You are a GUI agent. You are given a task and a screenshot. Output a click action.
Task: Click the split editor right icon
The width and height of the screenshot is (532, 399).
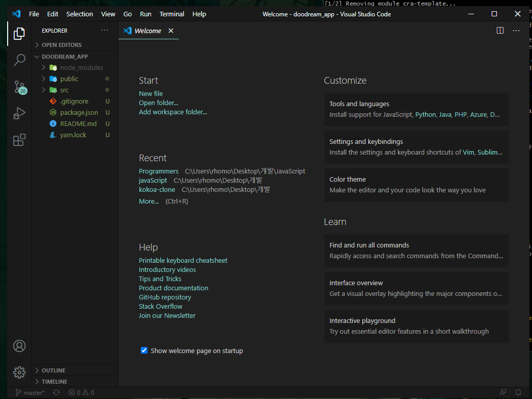click(500, 31)
